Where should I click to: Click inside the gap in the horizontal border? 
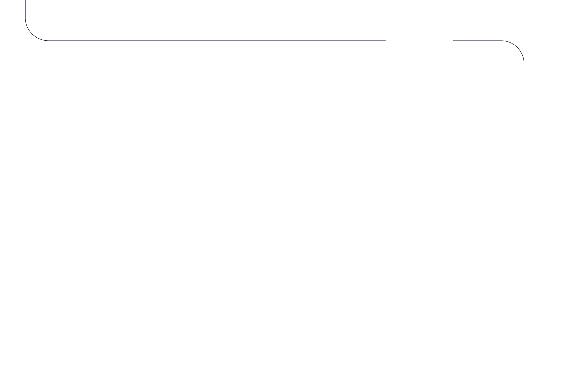pos(419,41)
